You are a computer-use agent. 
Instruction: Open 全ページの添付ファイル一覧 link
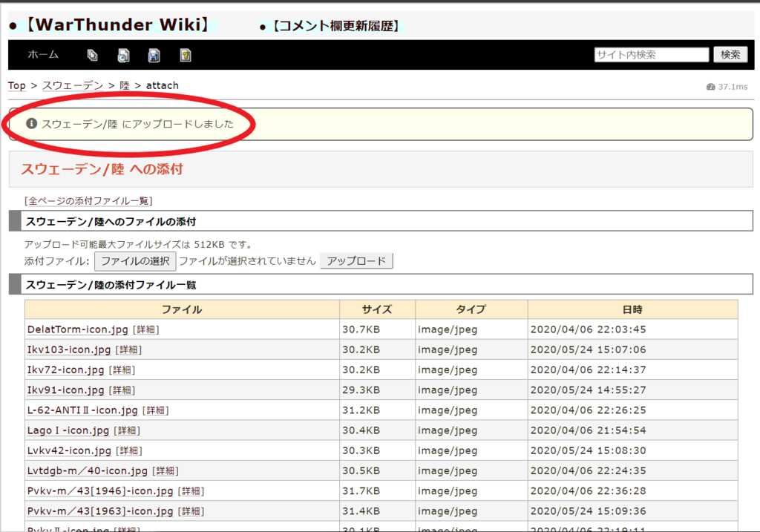(x=88, y=201)
